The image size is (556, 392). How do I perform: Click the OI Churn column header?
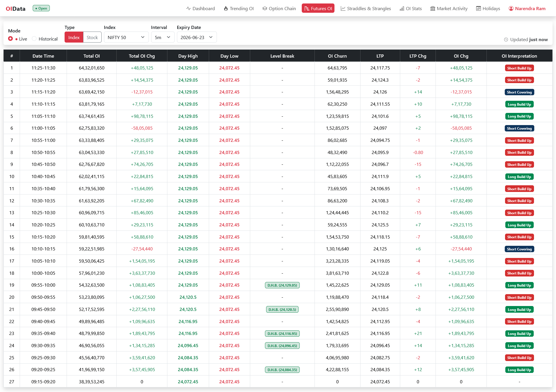click(337, 56)
